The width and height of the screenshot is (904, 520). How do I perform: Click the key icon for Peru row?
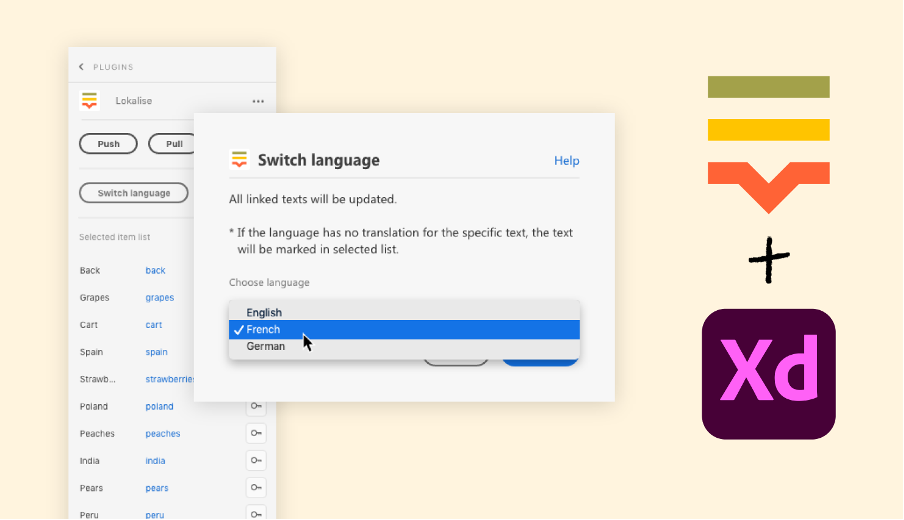[x=256, y=514]
